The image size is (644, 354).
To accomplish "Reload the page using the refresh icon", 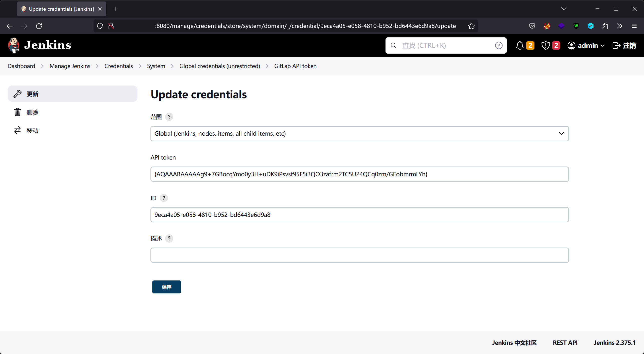I will click(39, 26).
